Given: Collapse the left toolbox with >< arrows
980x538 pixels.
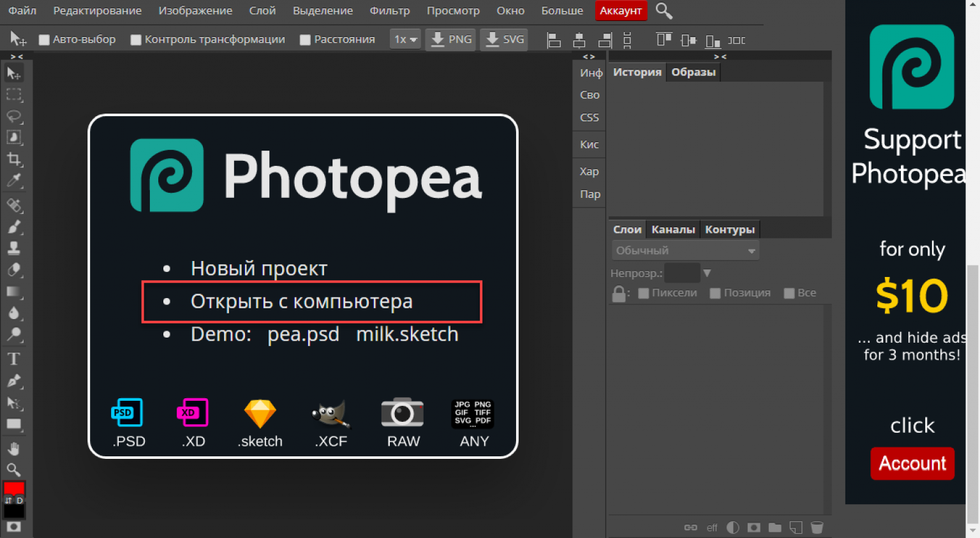Looking at the screenshot, I should pyautogui.click(x=17, y=57).
